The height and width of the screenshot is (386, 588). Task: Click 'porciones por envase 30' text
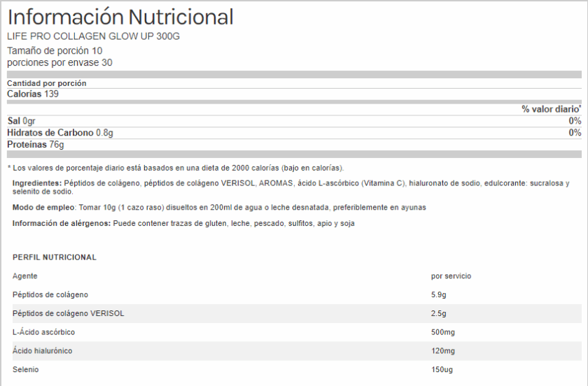pos(59,62)
